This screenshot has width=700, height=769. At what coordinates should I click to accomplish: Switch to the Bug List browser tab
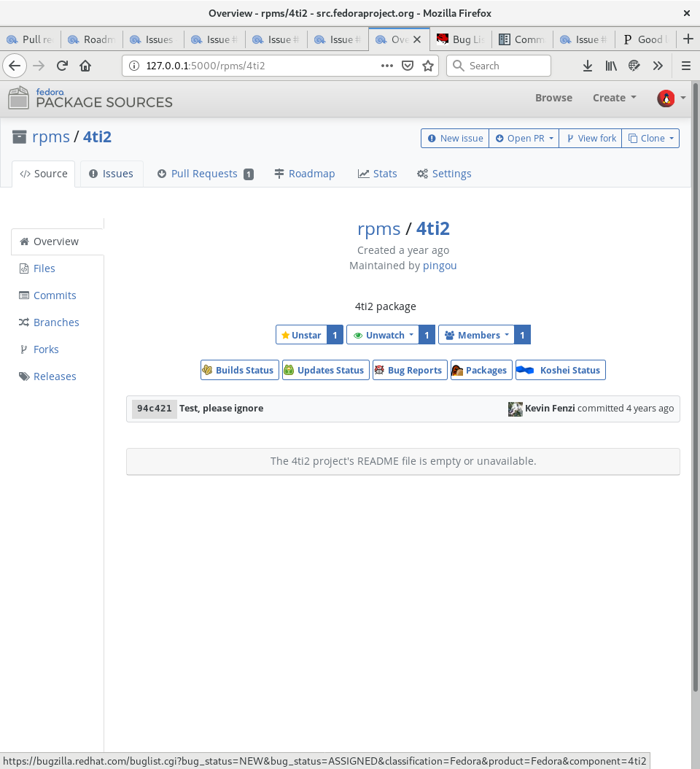tap(461, 39)
